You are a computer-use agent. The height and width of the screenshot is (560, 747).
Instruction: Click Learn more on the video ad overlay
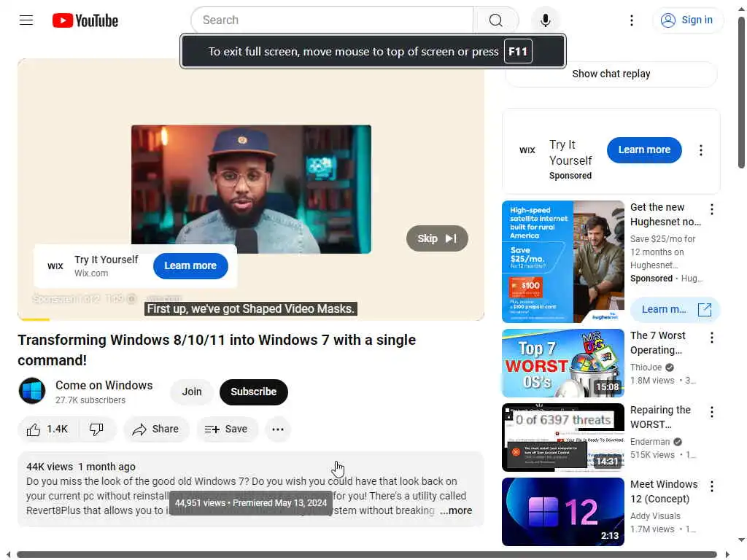190,265
